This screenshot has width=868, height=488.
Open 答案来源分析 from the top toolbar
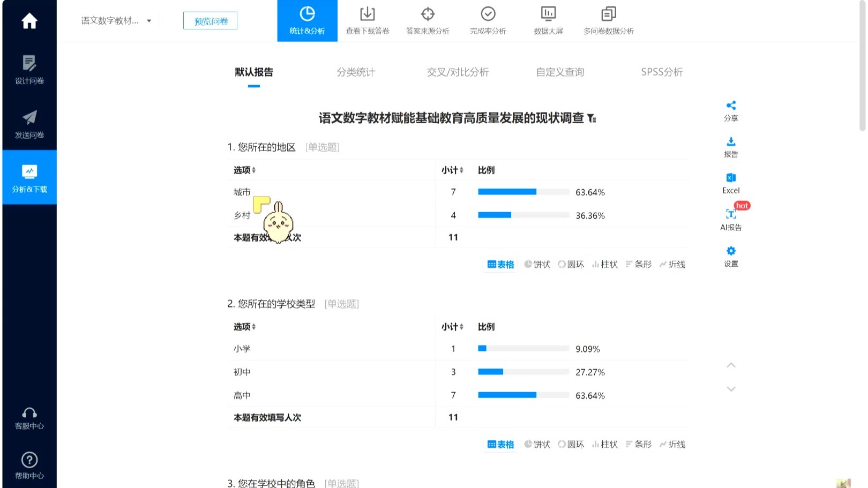point(427,20)
